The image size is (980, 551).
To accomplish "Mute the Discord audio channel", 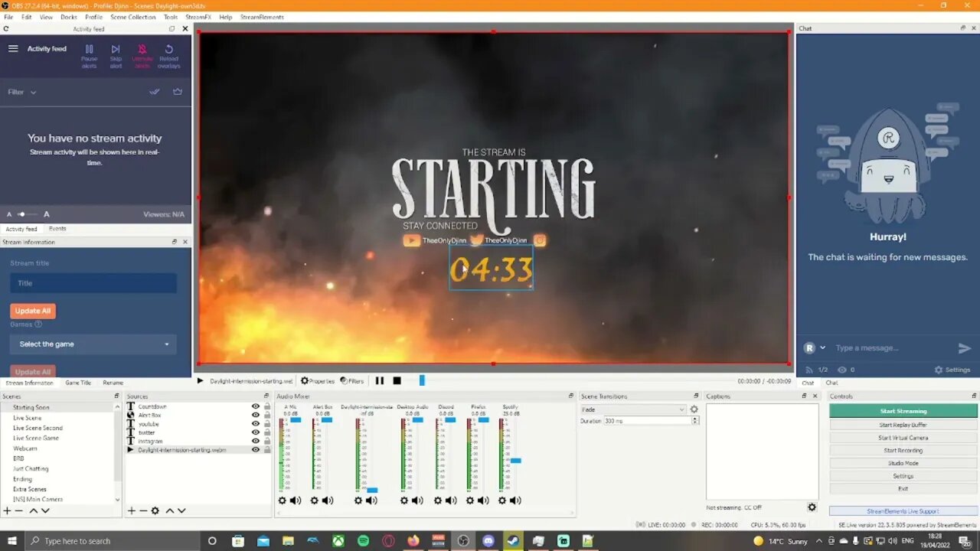I will click(451, 500).
